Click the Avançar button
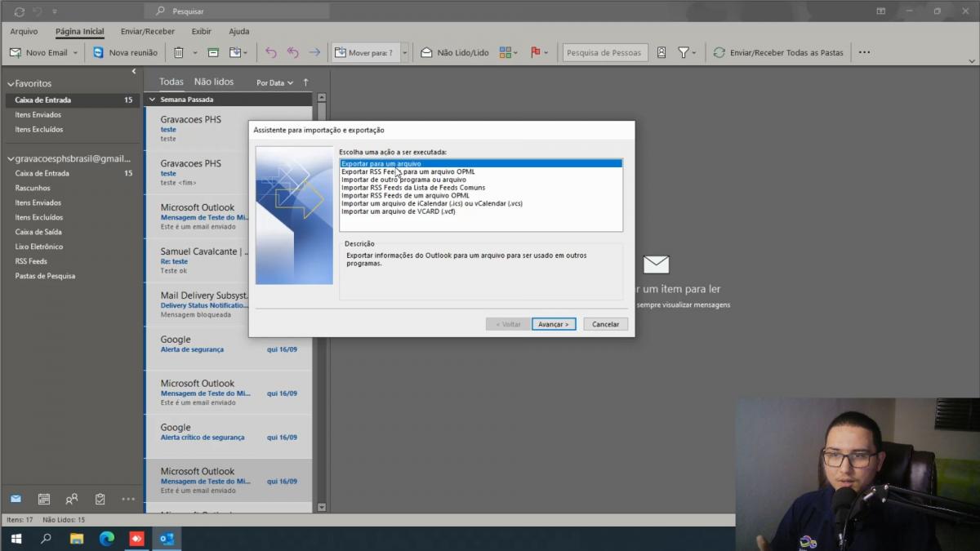This screenshot has width=980, height=551. (x=554, y=324)
